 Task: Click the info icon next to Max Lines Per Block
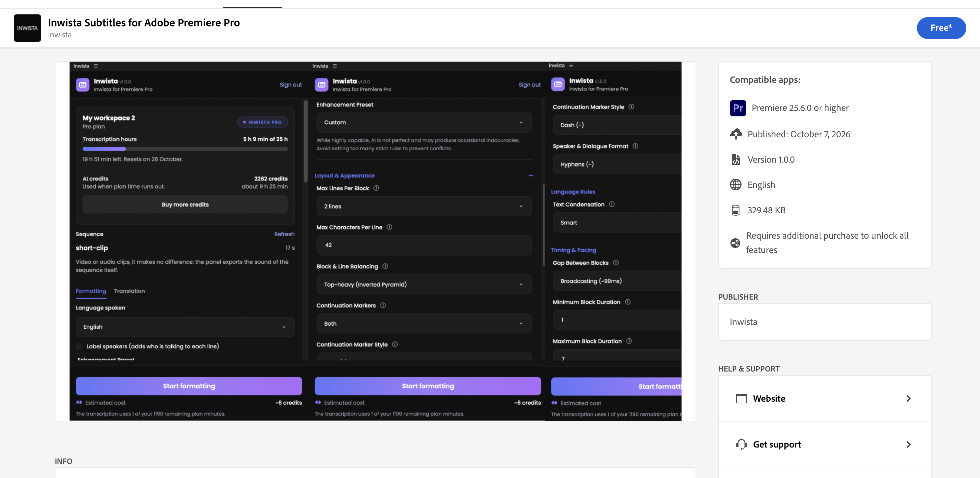click(376, 188)
